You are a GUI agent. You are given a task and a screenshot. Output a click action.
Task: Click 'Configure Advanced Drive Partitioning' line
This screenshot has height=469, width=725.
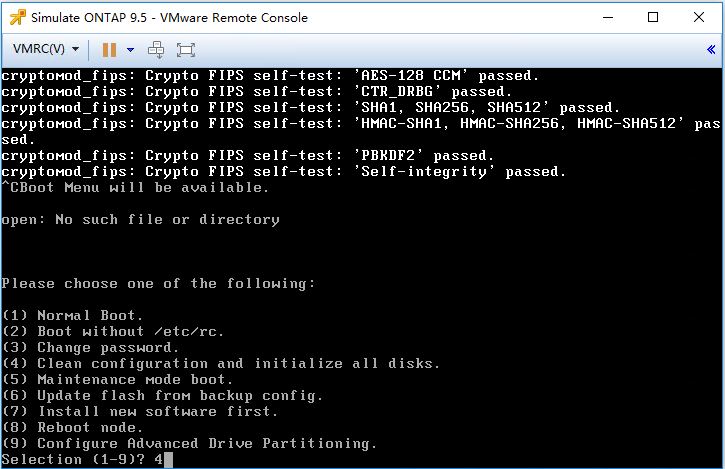tap(190, 444)
